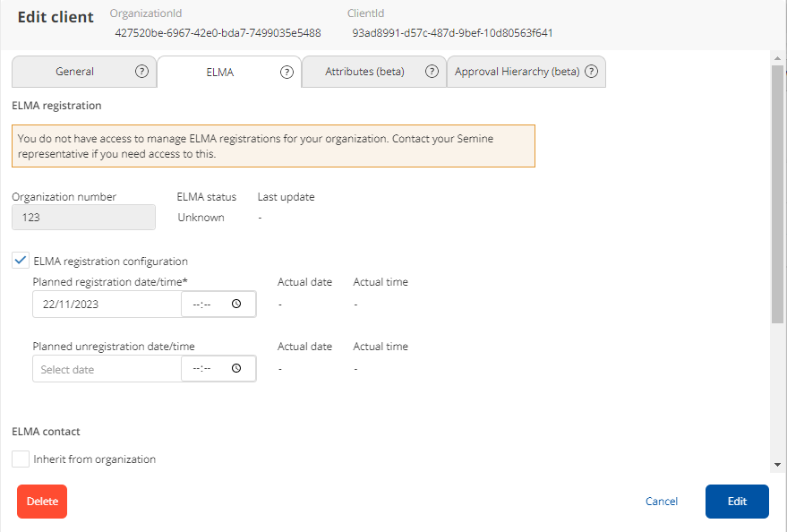Click clock icon for planned registration time
The width and height of the screenshot is (787, 532).
(x=236, y=305)
